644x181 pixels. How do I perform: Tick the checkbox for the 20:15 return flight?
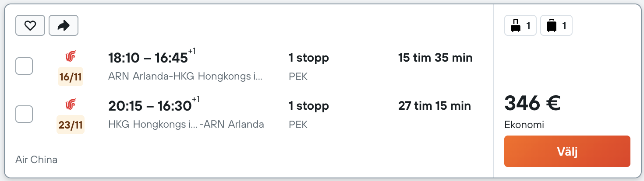click(24, 114)
